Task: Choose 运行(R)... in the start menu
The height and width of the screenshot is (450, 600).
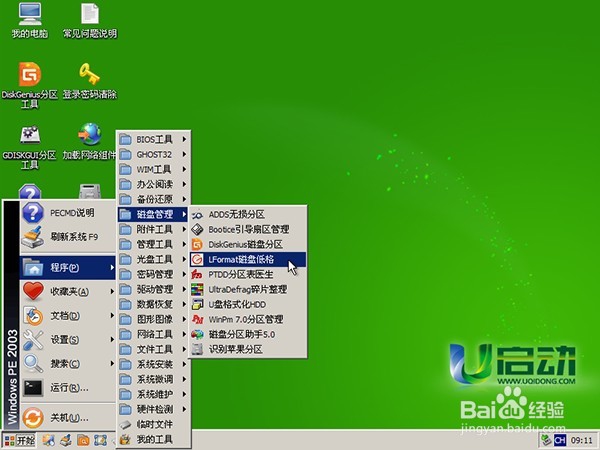Action: click(x=68, y=388)
